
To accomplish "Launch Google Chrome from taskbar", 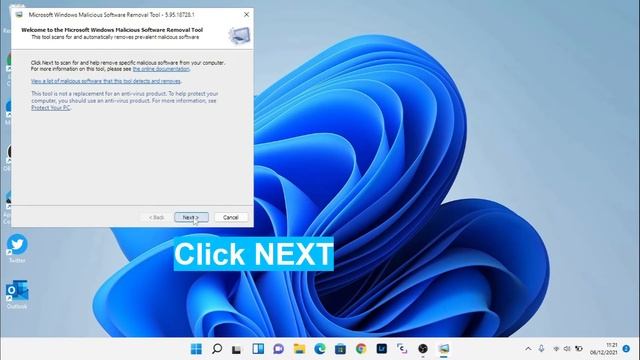I will [x=361, y=349].
